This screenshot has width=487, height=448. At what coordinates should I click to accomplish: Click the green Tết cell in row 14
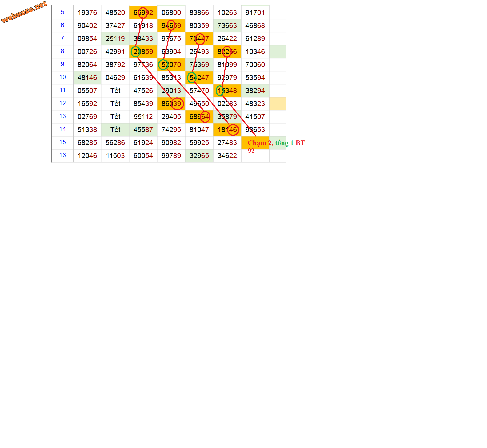point(115,130)
